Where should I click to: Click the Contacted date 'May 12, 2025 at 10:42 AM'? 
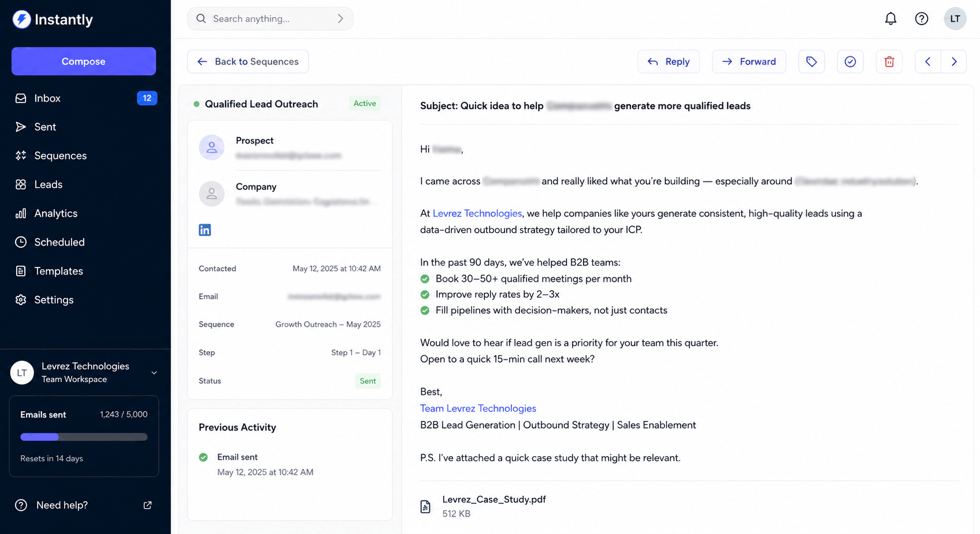click(x=336, y=269)
